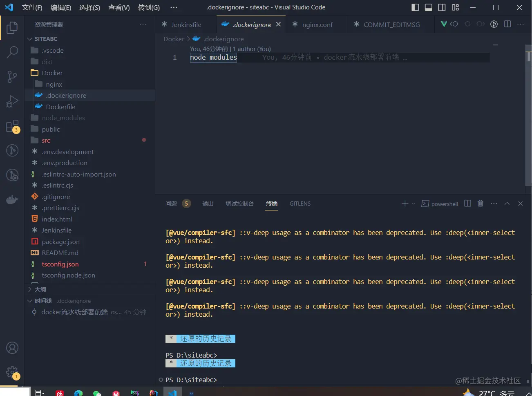Screen dimensions: 532x396
Task: Switch to the nginx.conf tab
Action: pyautogui.click(x=317, y=25)
